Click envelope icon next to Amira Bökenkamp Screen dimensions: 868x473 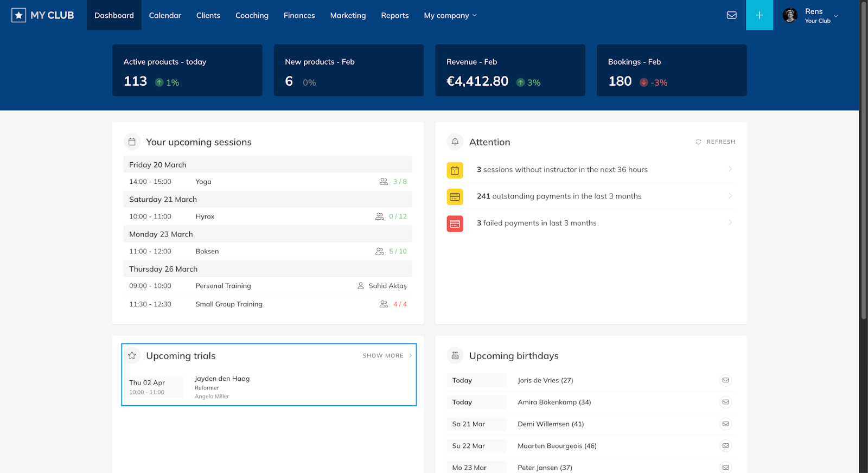pyautogui.click(x=725, y=402)
